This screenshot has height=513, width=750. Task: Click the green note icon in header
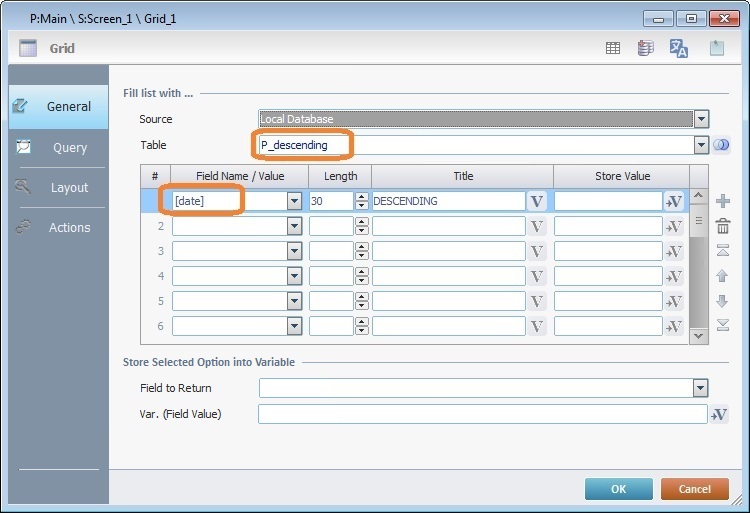[x=717, y=48]
